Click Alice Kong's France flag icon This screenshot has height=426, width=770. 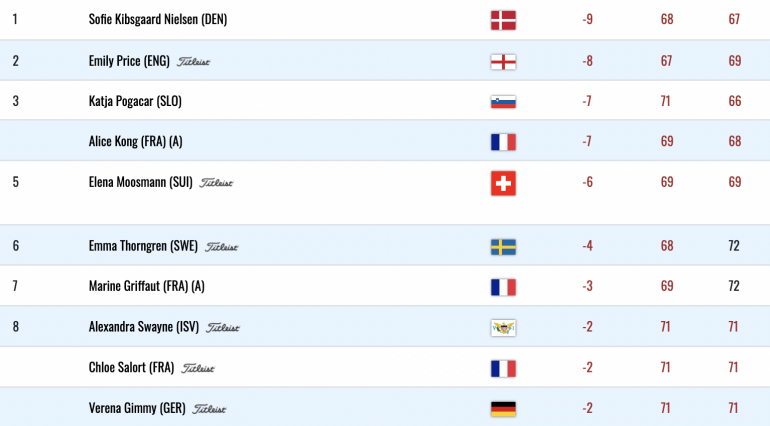coord(503,142)
